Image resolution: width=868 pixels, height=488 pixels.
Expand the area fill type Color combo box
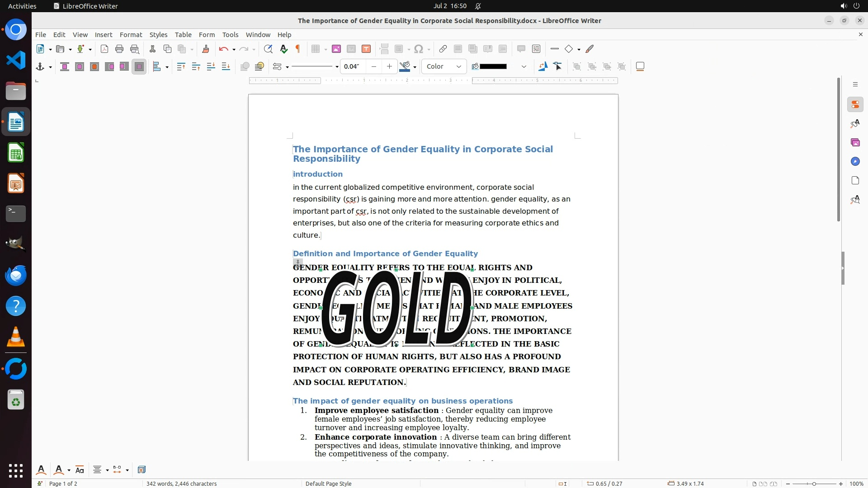click(458, 67)
